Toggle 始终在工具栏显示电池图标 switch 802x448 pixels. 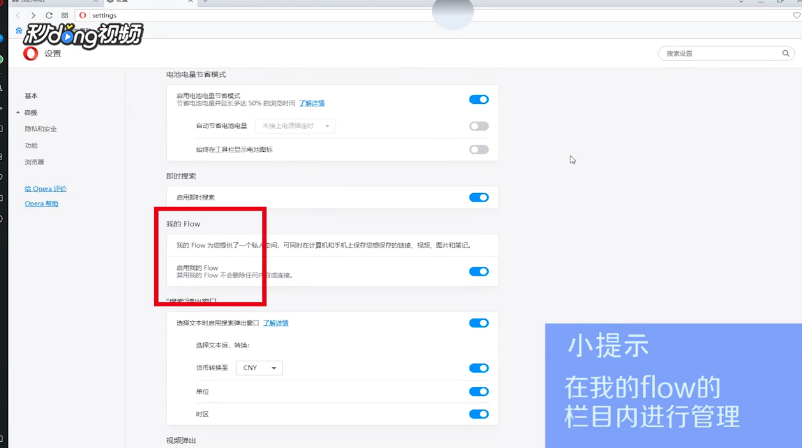[479, 149]
